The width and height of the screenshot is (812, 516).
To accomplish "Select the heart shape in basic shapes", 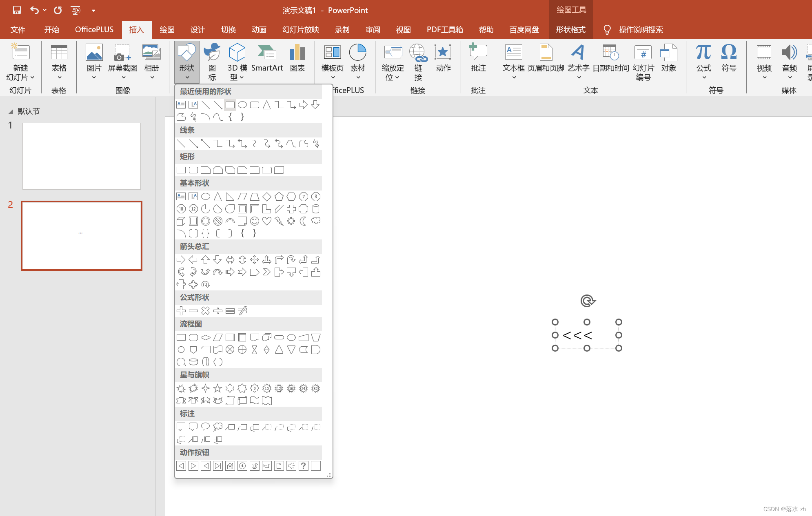I will 267,221.
